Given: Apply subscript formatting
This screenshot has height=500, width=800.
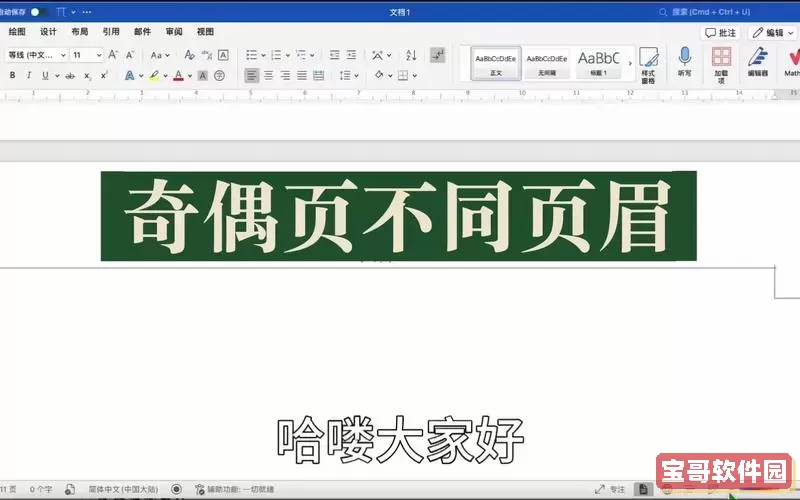Looking at the screenshot, I should coord(88,76).
